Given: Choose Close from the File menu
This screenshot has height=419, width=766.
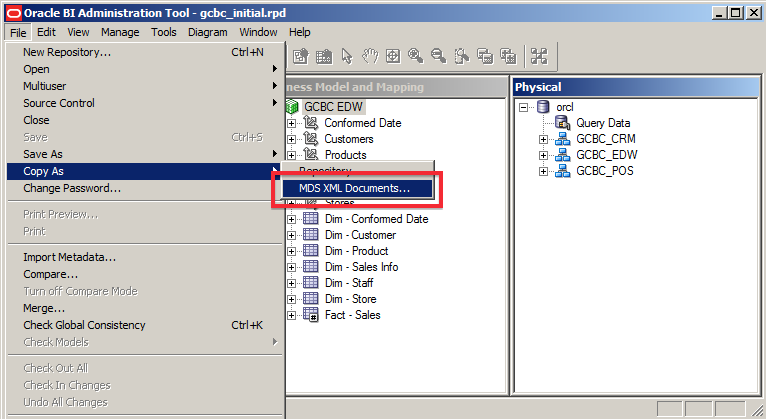Looking at the screenshot, I should tap(145, 120).
